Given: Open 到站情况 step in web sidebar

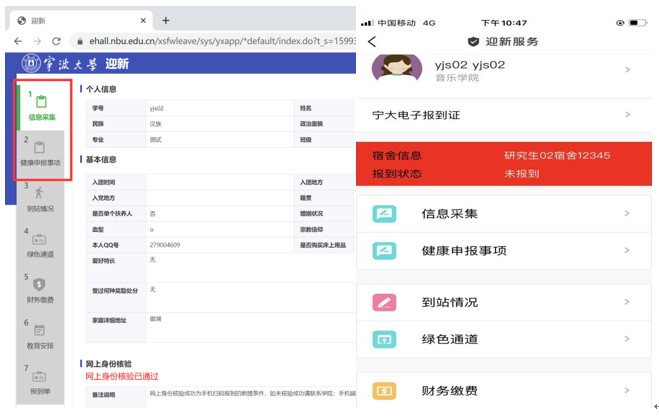Looking at the screenshot, I should [x=40, y=198].
